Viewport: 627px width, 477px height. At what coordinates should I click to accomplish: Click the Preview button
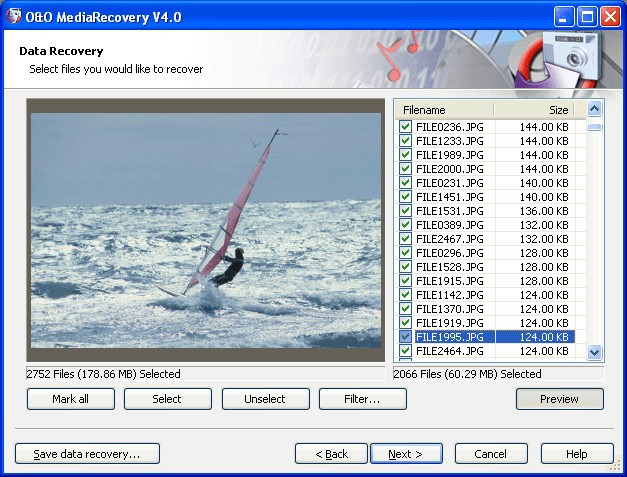tap(560, 399)
